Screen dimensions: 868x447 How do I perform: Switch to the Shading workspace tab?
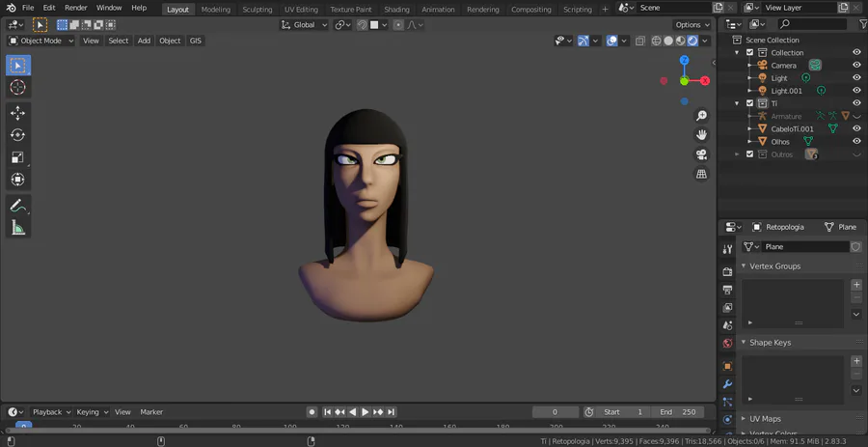[397, 10]
